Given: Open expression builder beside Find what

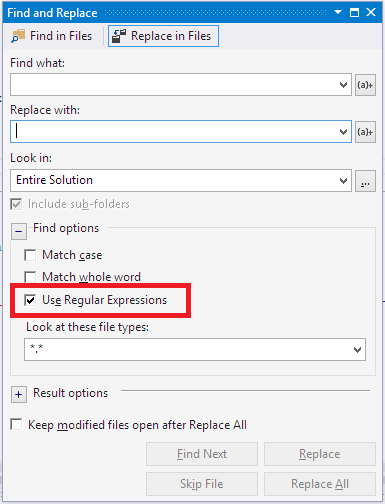Looking at the screenshot, I should [x=365, y=85].
